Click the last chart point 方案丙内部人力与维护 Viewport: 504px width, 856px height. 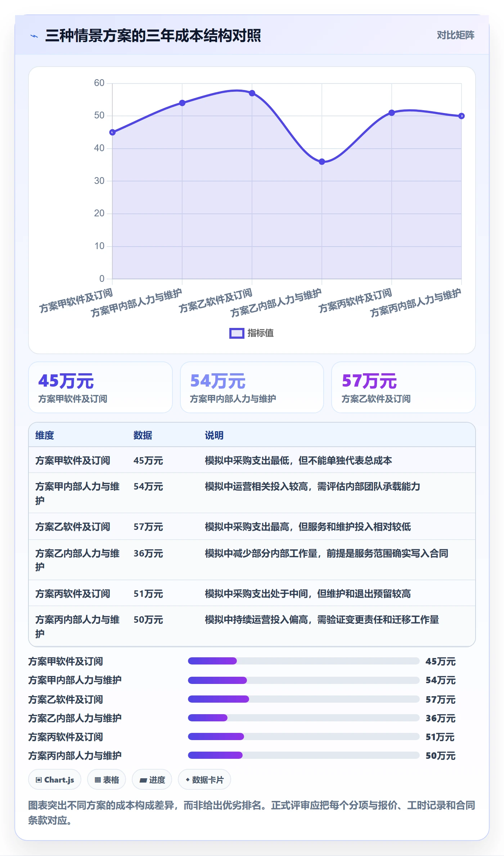tap(462, 116)
